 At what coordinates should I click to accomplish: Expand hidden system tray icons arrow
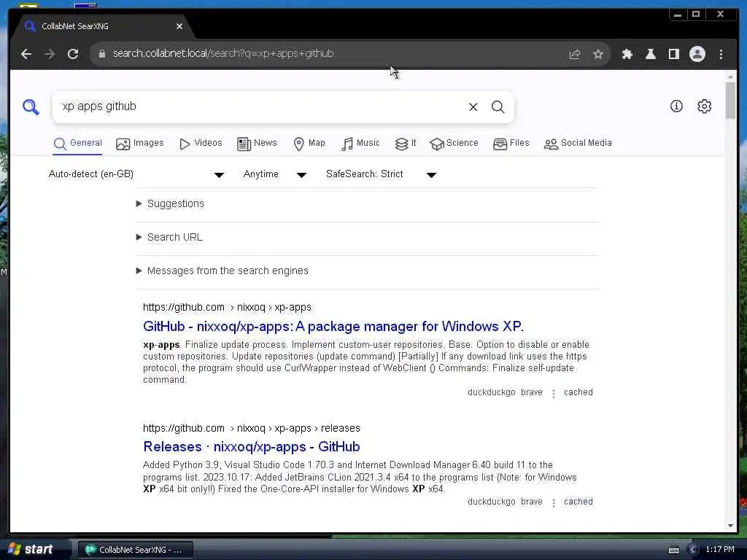693,550
